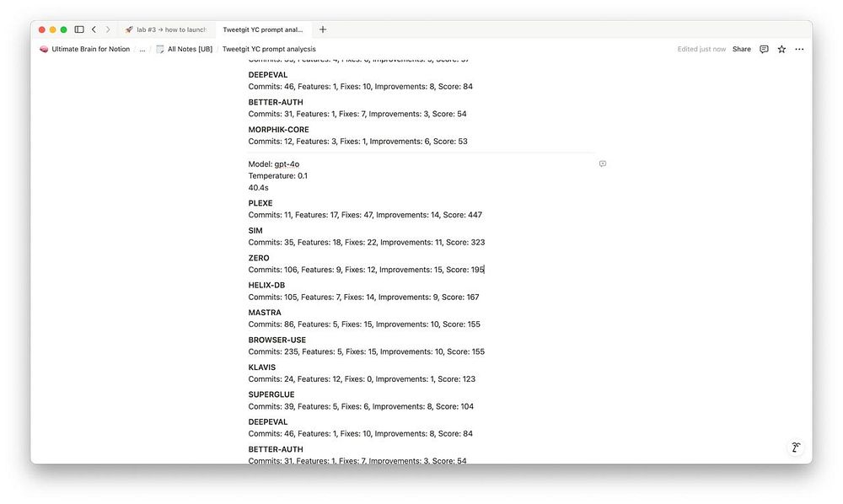Image resolution: width=843 pixels, height=504 pixels.
Task: Click the SIM heading
Action: click(255, 230)
